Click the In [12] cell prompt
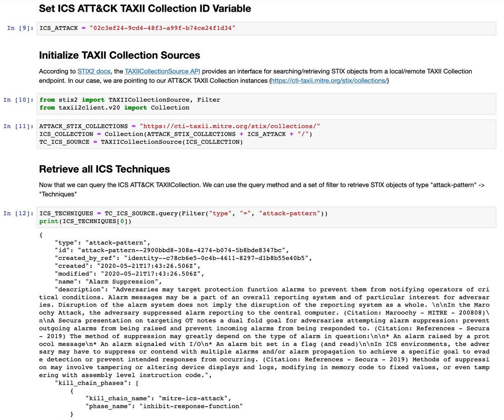The height and width of the screenshot is (420, 504). (x=18, y=213)
